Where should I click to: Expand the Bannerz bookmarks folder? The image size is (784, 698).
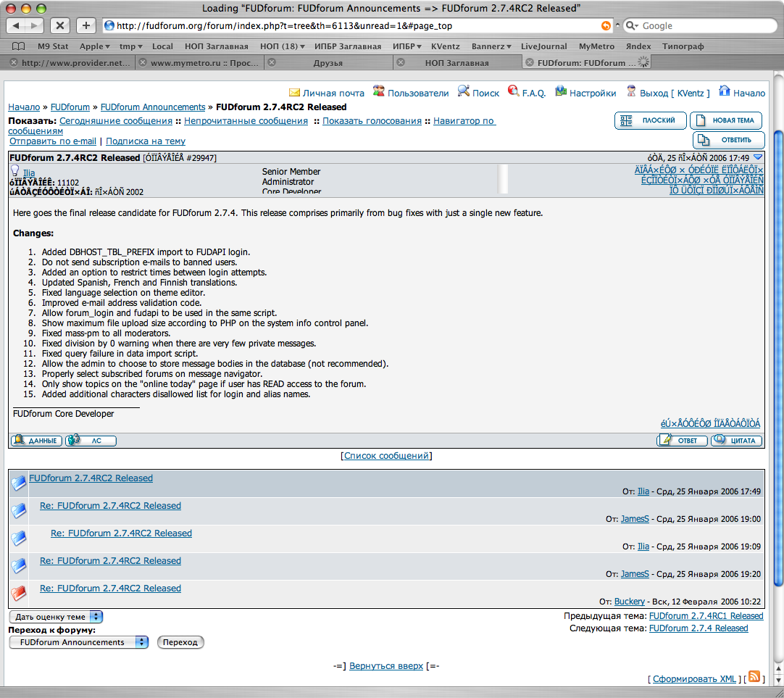[491, 46]
